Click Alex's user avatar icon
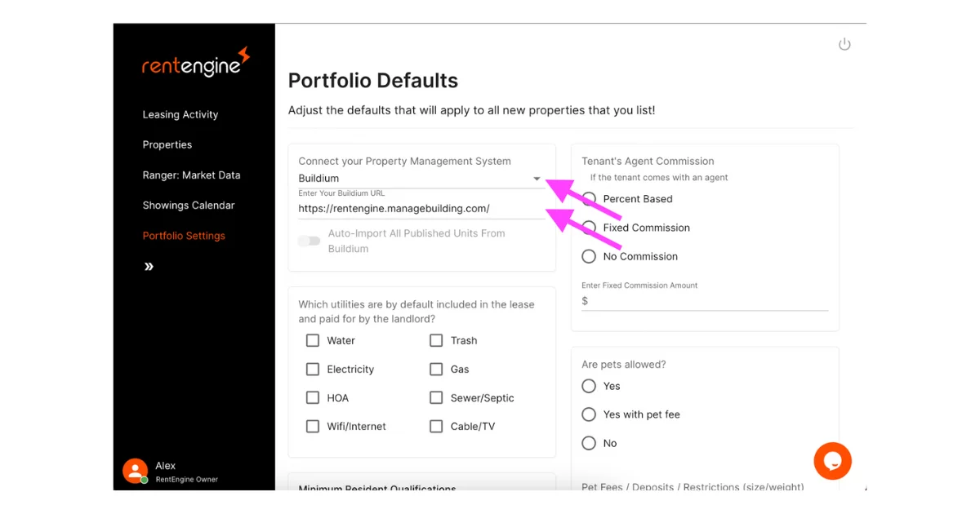The width and height of the screenshot is (980, 514). (x=134, y=470)
